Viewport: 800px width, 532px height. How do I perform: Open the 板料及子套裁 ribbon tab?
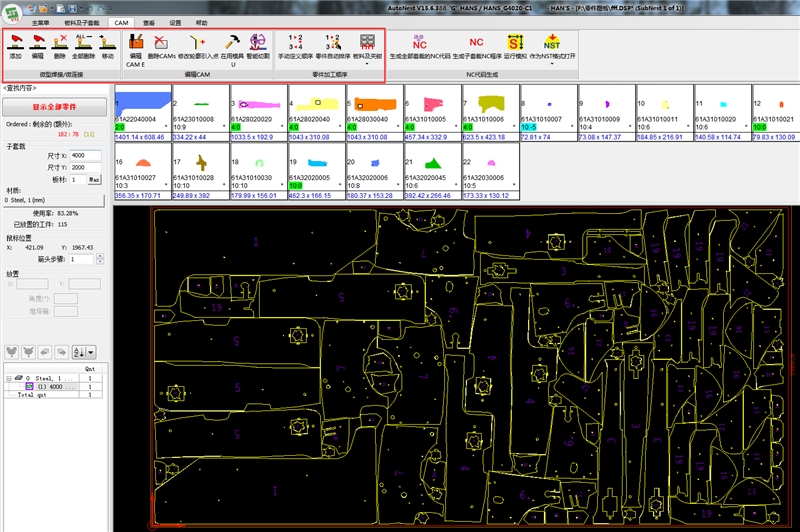pos(82,21)
